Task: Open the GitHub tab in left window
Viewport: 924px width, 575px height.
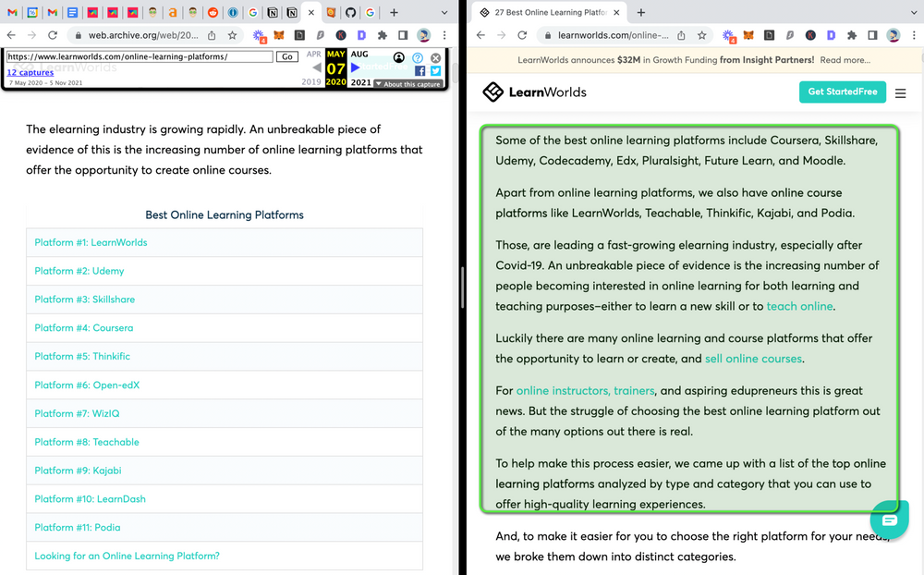Action: click(x=350, y=13)
